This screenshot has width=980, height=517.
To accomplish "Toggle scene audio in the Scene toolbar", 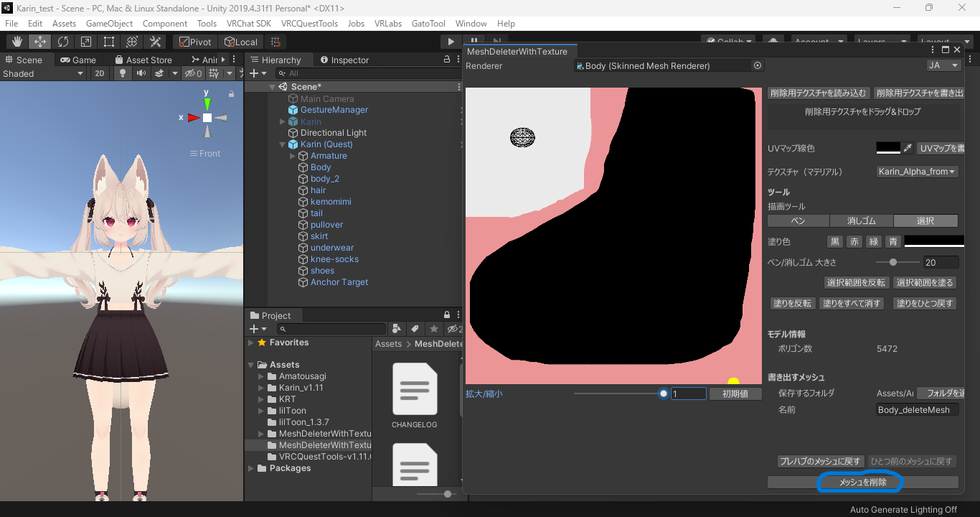I will 141,73.
